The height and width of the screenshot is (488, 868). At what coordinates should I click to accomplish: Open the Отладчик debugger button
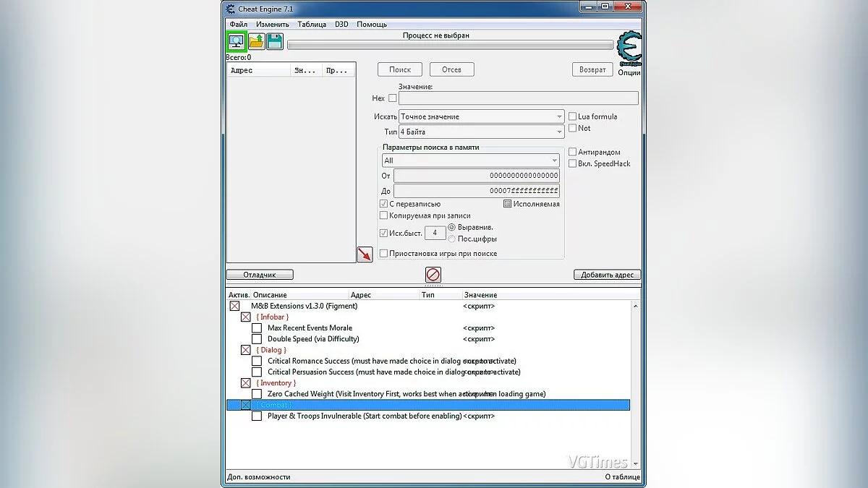point(260,275)
